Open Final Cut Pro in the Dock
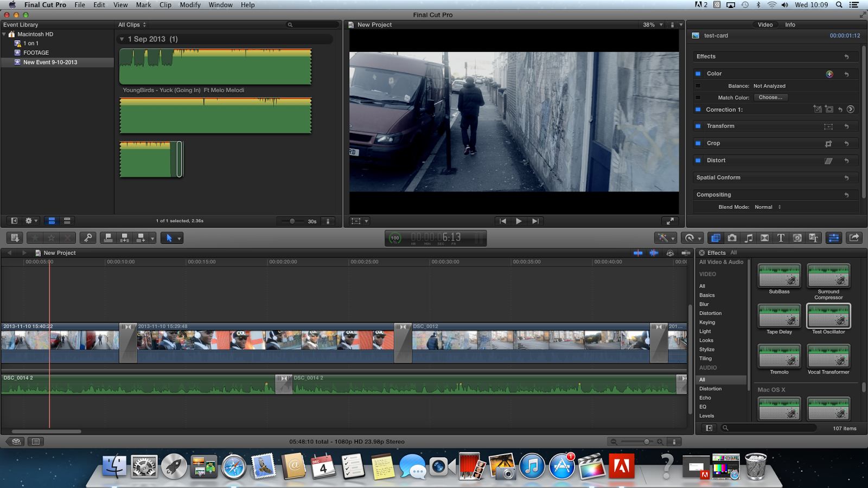The image size is (868, 488). [x=591, y=466]
